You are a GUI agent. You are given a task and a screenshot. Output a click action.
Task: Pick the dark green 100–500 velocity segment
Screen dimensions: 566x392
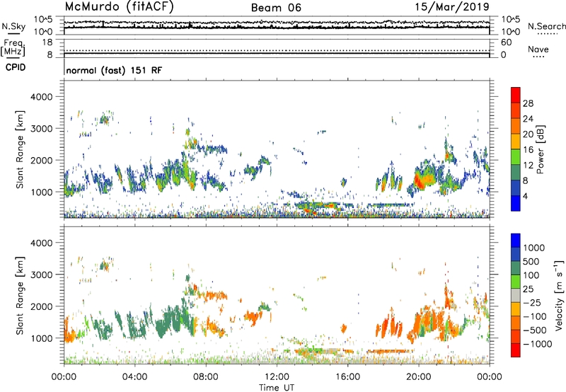pos(516,268)
